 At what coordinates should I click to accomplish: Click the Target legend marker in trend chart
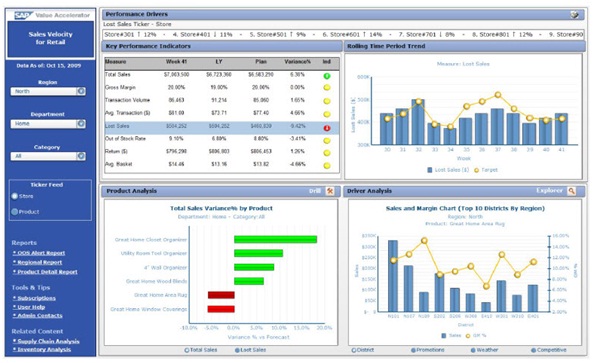(477, 170)
